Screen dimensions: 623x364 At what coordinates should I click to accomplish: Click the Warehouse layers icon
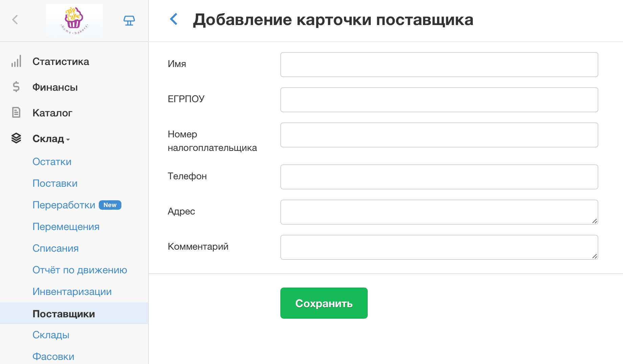tap(16, 138)
